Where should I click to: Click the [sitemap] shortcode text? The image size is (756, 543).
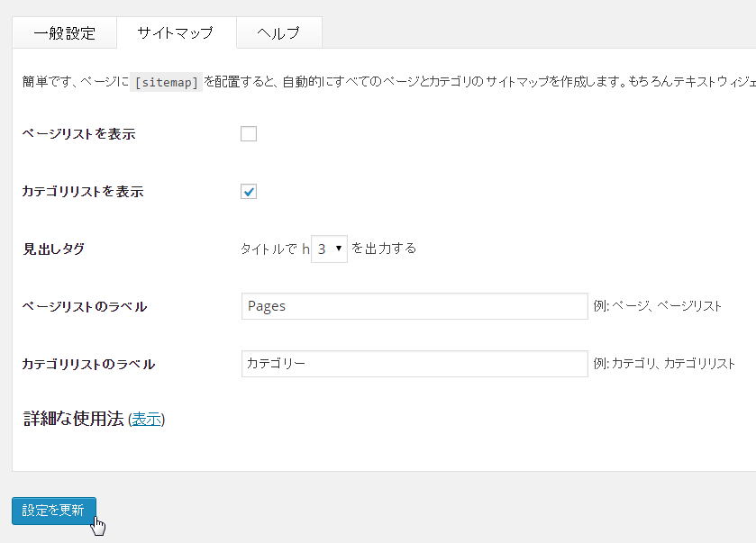tap(166, 82)
